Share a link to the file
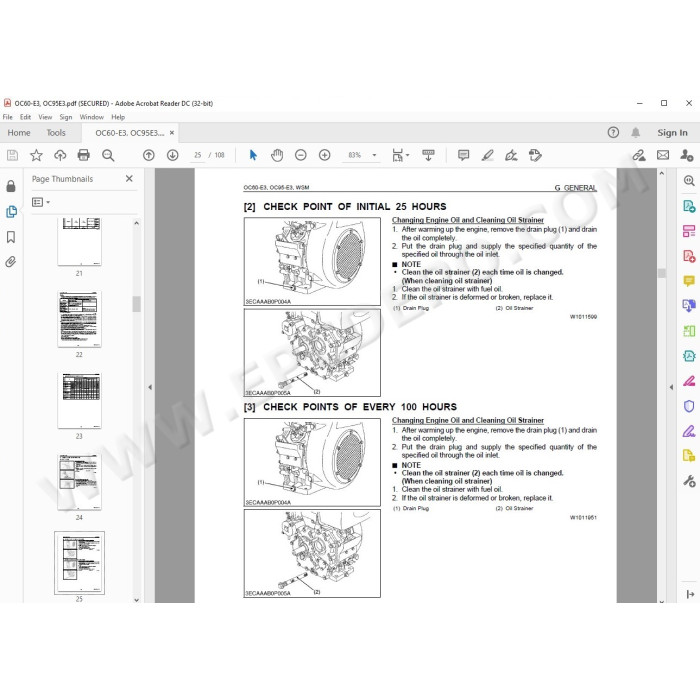The image size is (700, 700). [x=639, y=155]
